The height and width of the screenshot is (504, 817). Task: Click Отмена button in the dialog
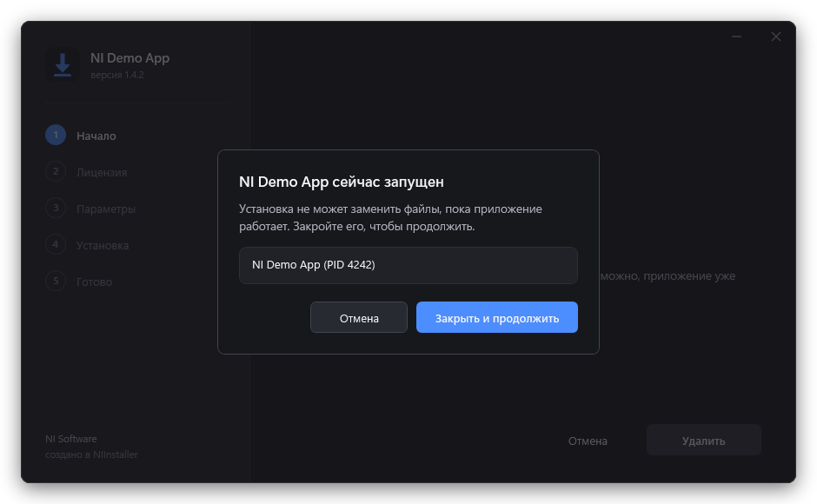point(359,317)
